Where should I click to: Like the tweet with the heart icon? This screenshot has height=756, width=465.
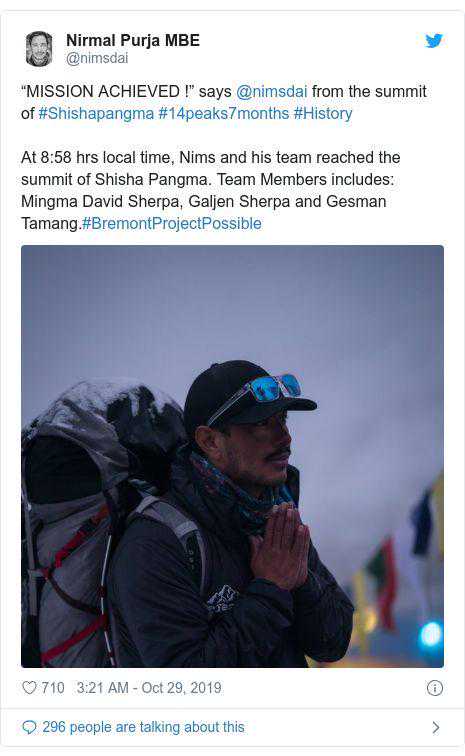click(29, 688)
